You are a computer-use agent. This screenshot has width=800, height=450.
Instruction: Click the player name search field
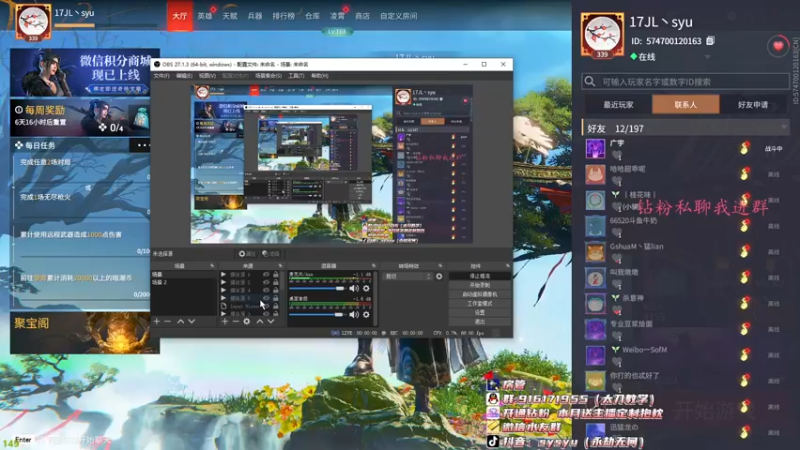(x=685, y=82)
